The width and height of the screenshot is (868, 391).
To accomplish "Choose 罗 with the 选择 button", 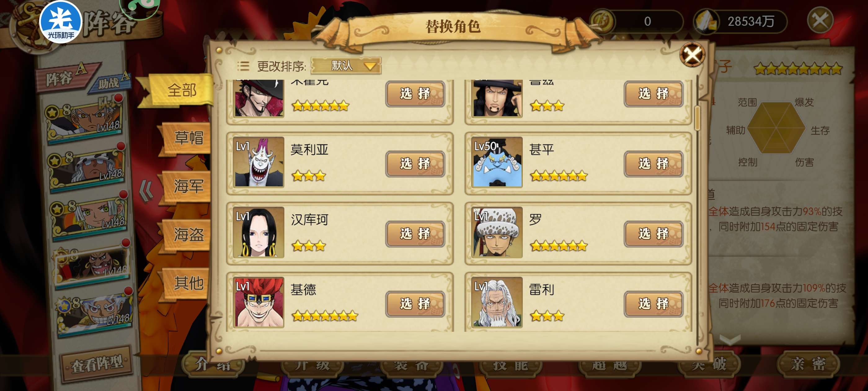I will [653, 233].
